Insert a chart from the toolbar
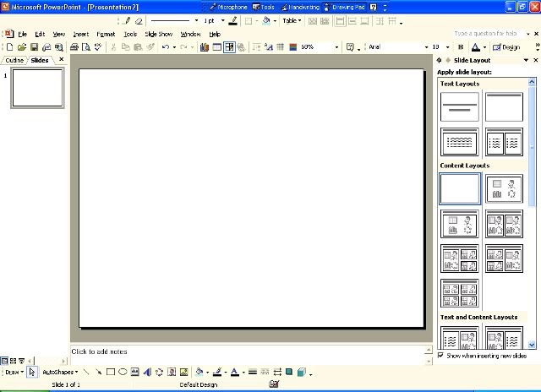 [x=205, y=47]
